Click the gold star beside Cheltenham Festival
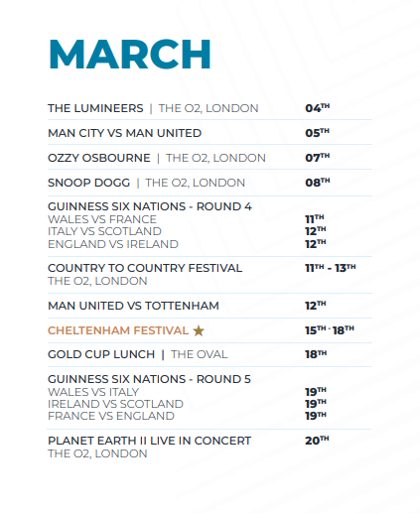Screen dimensions: 420x514 [199, 330]
